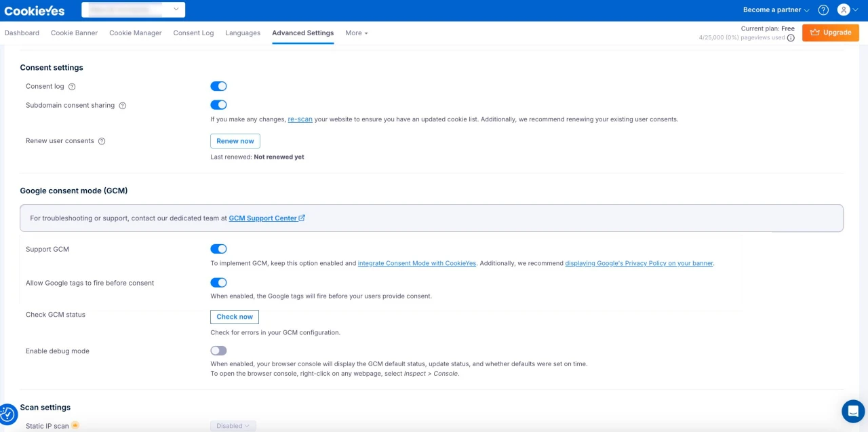Image resolution: width=868 pixels, height=432 pixels.
Task: Click the pageviews used info icon
Action: coord(791,38)
